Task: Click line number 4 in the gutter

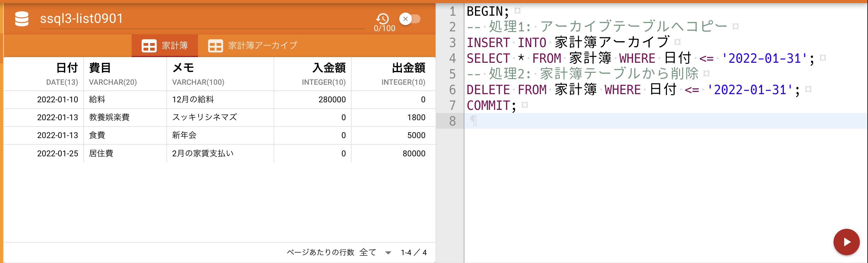Action: pyautogui.click(x=452, y=58)
